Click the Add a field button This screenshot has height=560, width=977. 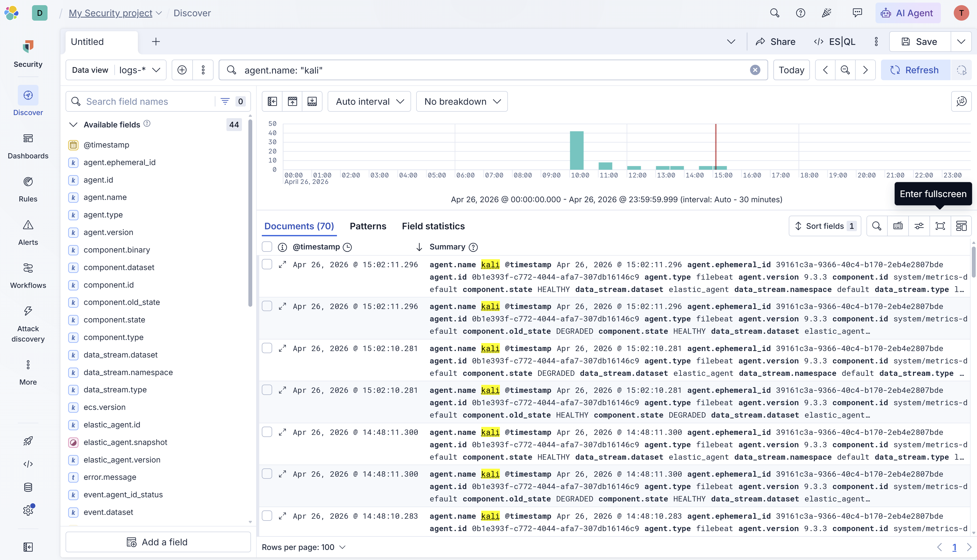[158, 542]
